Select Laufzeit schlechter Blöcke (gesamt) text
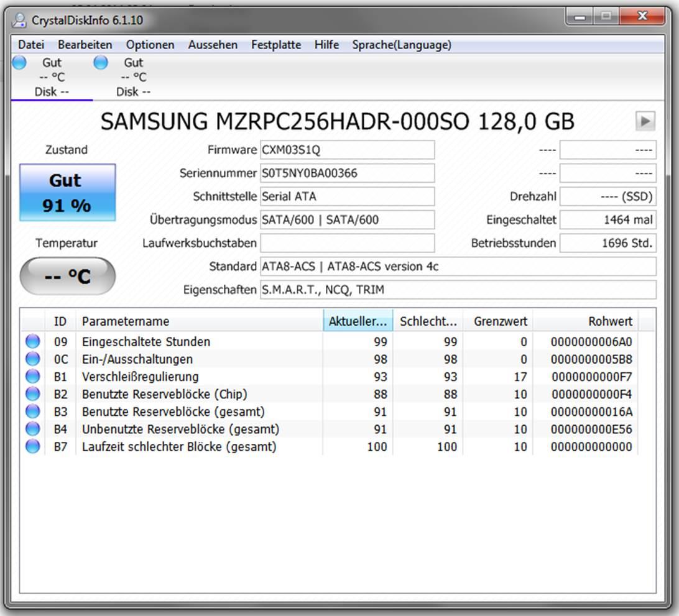Viewport: 679px width, 616px height. [179, 447]
